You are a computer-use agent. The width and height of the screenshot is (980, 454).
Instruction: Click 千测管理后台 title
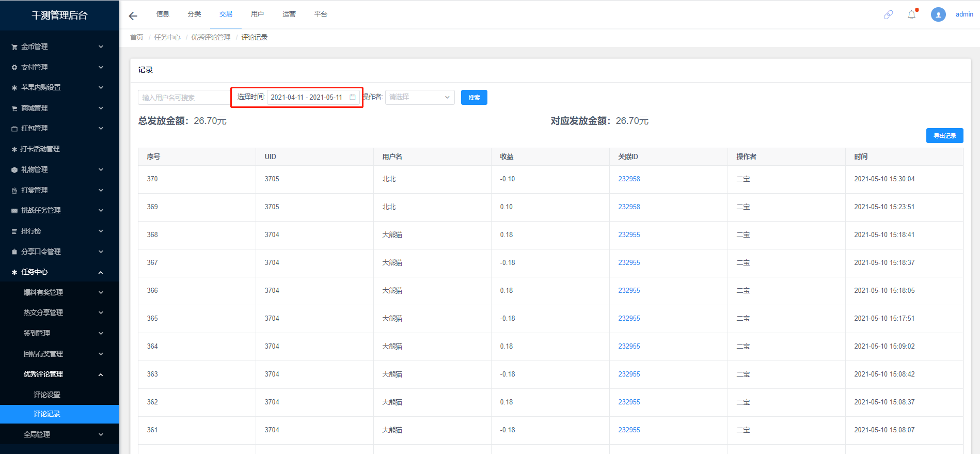[59, 15]
